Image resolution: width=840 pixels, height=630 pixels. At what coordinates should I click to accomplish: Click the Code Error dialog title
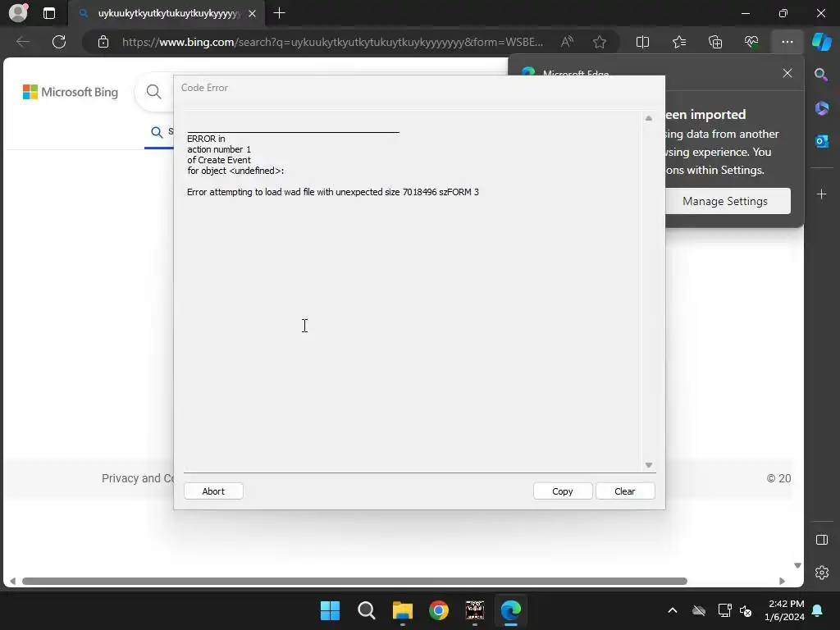204,87
